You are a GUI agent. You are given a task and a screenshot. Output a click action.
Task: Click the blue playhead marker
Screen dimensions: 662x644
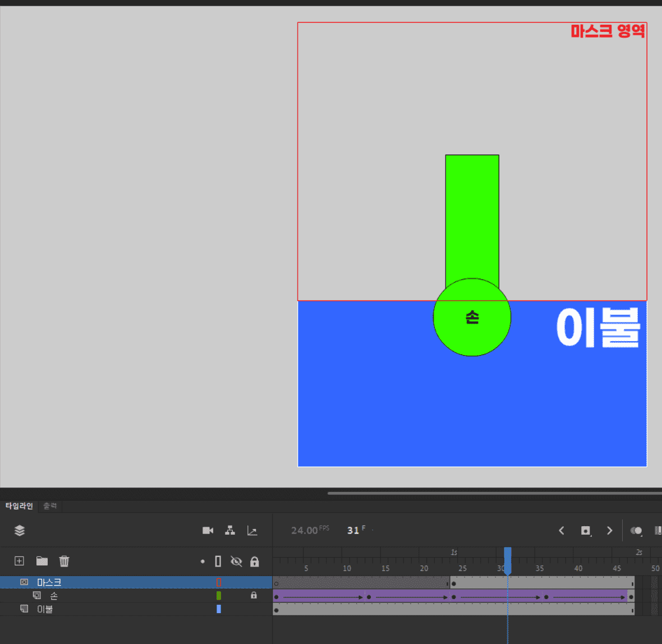pyautogui.click(x=508, y=561)
